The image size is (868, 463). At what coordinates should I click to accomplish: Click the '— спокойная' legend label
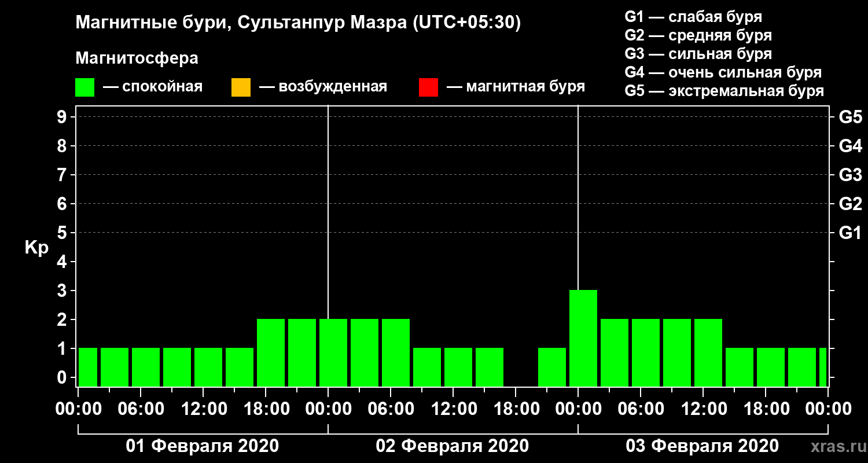tap(153, 87)
